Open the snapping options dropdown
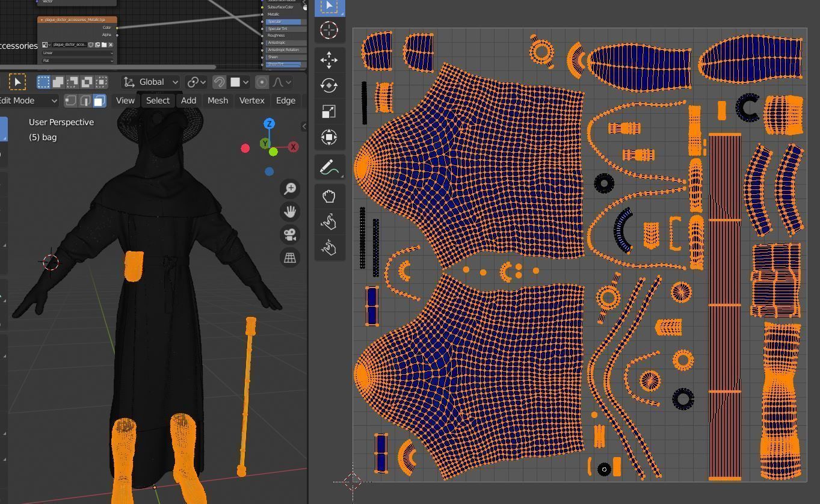820x504 pixels. coord(239,82)
